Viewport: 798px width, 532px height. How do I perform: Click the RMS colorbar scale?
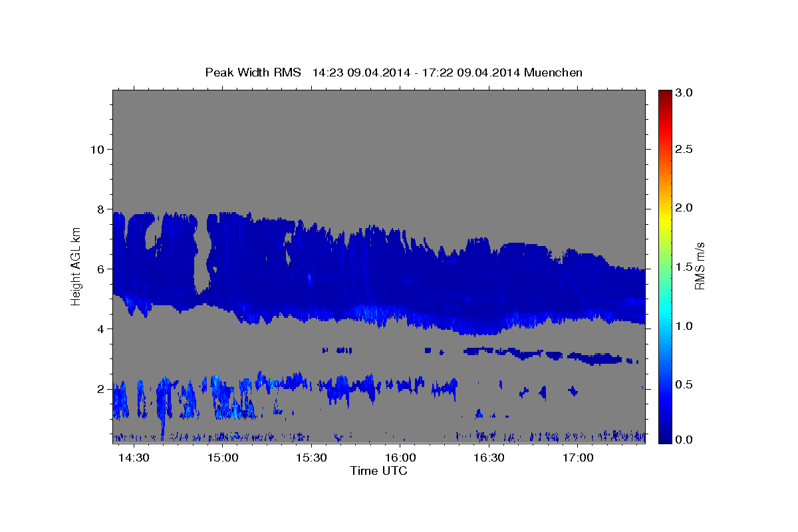(x=664, y=266)
